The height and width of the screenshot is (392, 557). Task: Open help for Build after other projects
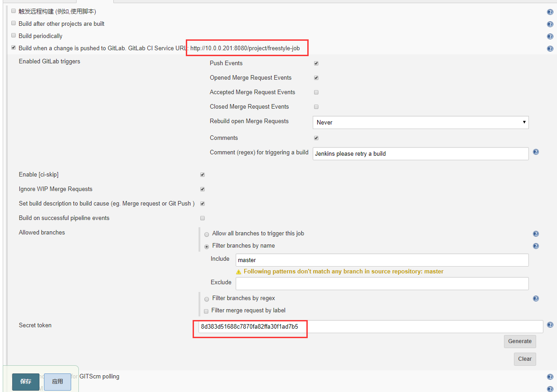coord(550,24)
